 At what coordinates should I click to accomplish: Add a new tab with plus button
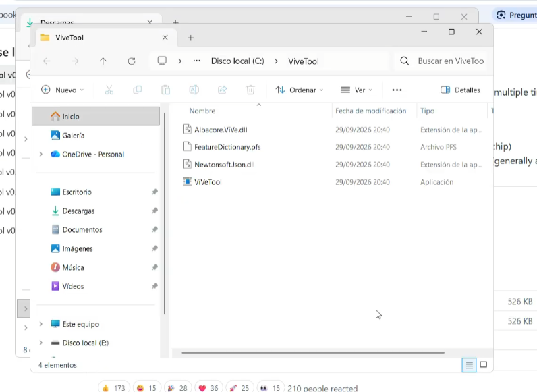tap(191, 38)
